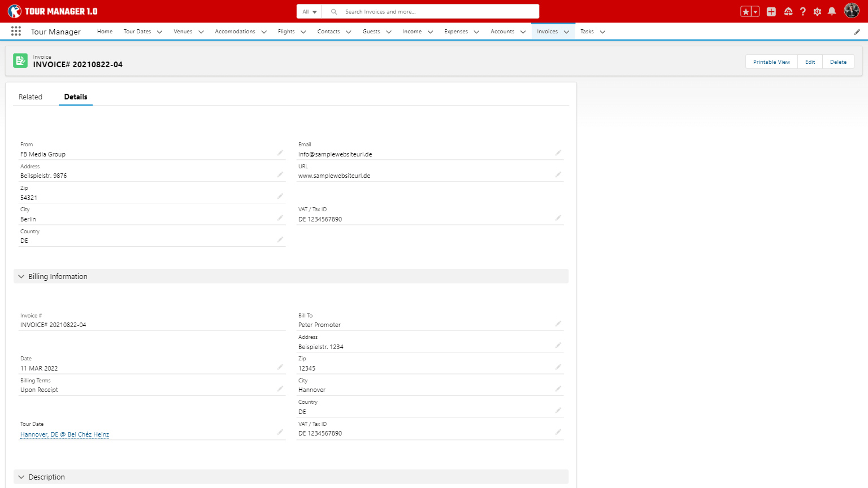Screen dimensions: 868x488
Task: Edit the City Berlin pencil icon
Action: click(x=280, y=218)
